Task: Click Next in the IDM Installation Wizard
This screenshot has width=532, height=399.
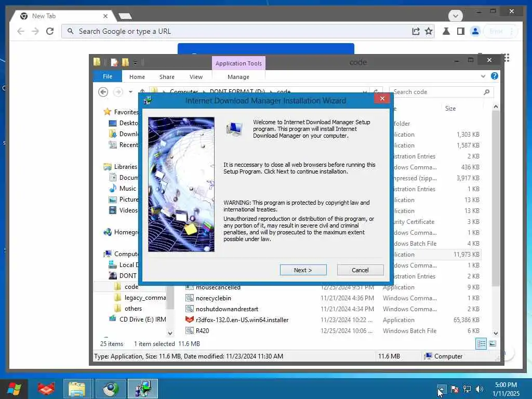Action: (303, 270)
